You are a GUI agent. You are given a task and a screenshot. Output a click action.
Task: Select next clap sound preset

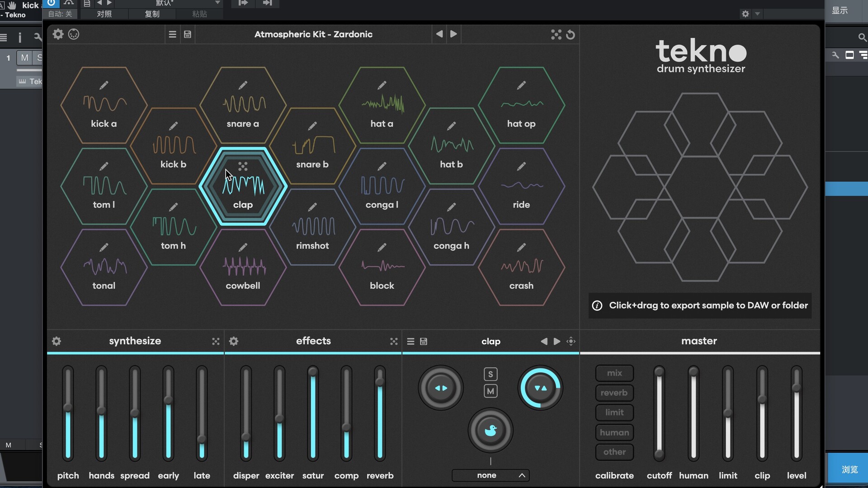click(x=557, y=341)
